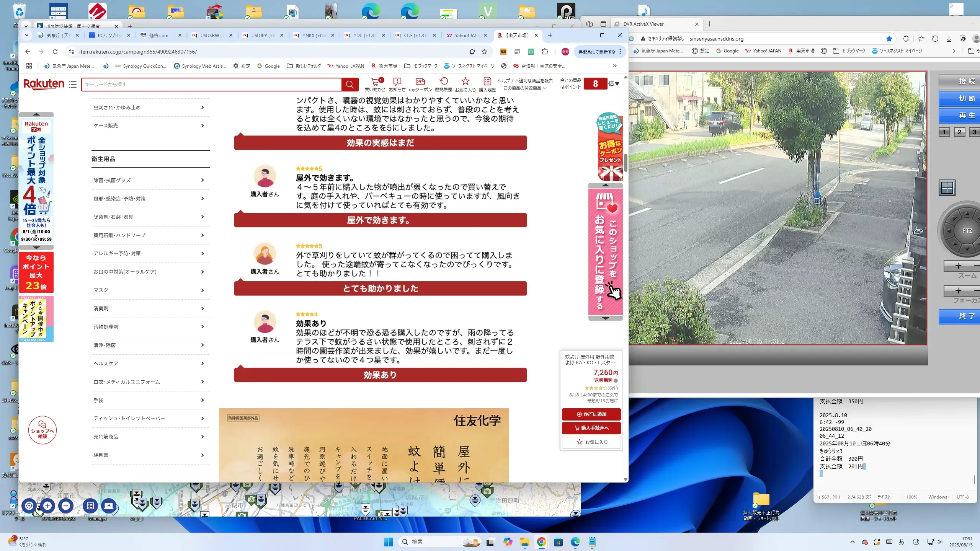The width and height of the screenshot is (980, 551).
Task: Open the Rakuten shopping cart icon
Action: point(375,82)
